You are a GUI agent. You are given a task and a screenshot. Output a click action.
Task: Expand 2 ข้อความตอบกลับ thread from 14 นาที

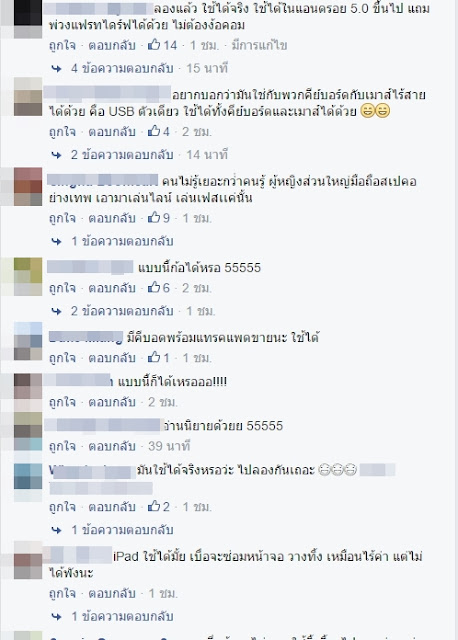[122, 155]
